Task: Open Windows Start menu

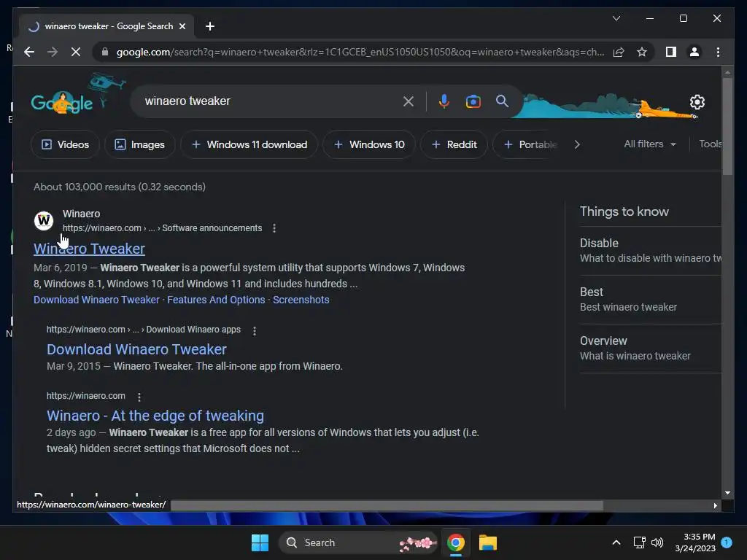Action: (x=260, y=542)
